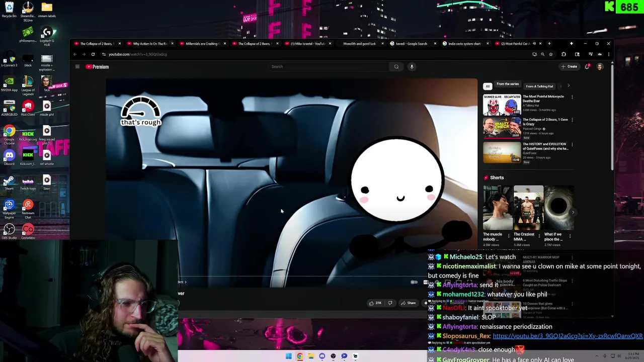Click the Chrome icon in the taskbar
This screenshot has height=362, width=644.
coord(299,356)
